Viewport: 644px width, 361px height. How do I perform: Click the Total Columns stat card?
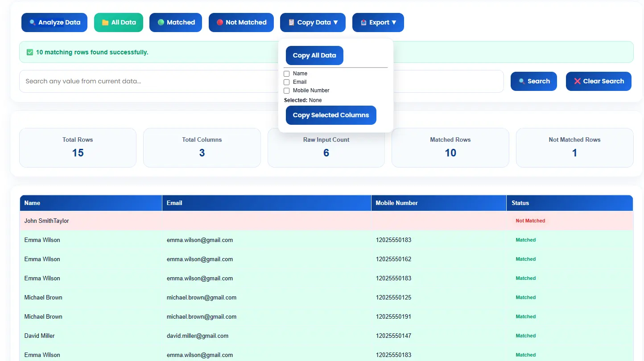pyautogui.click(x=202, y=148)
